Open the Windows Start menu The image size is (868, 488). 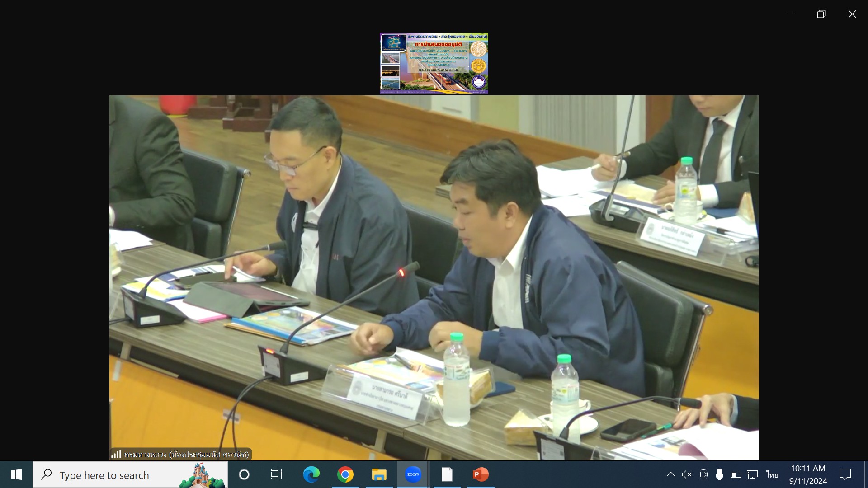tap(16, 474)
